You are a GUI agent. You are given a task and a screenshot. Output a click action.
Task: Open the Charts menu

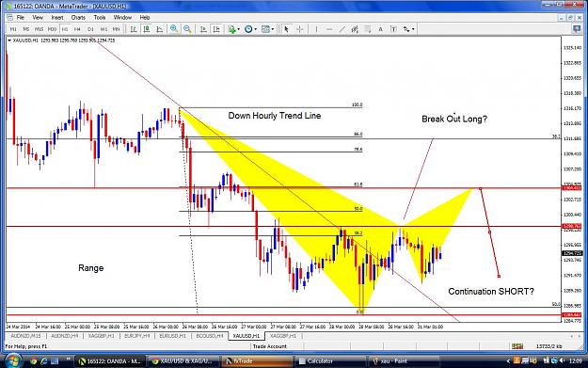78,18
